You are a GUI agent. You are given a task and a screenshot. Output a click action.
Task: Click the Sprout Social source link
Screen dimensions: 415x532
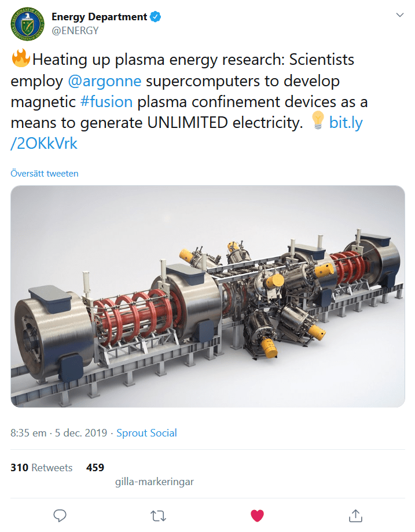(147, 433)
